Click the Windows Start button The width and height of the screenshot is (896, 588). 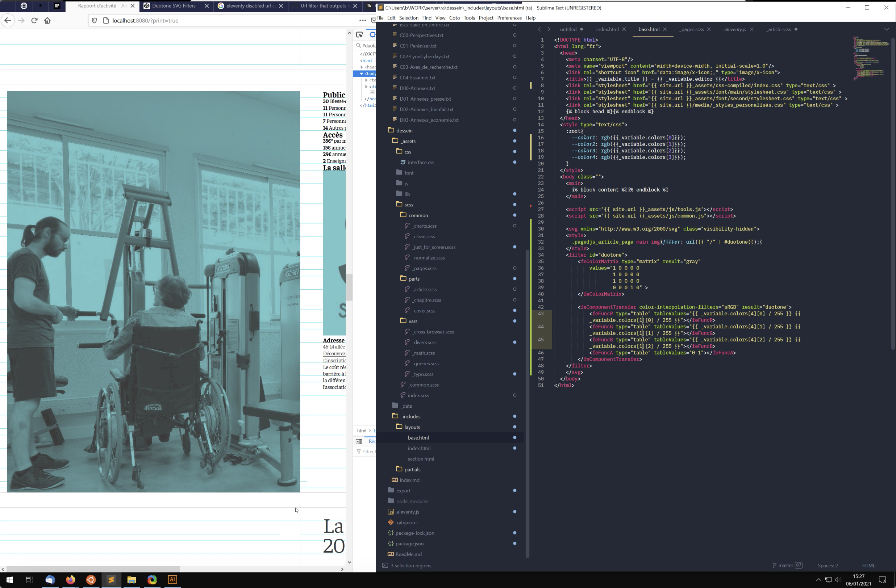(10, 579)
